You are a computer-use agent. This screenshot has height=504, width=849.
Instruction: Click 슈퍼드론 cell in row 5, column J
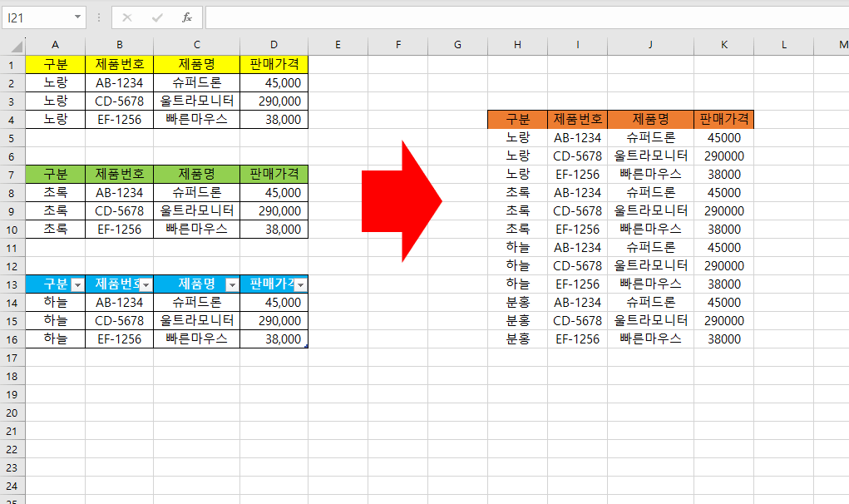coord(650,138)
